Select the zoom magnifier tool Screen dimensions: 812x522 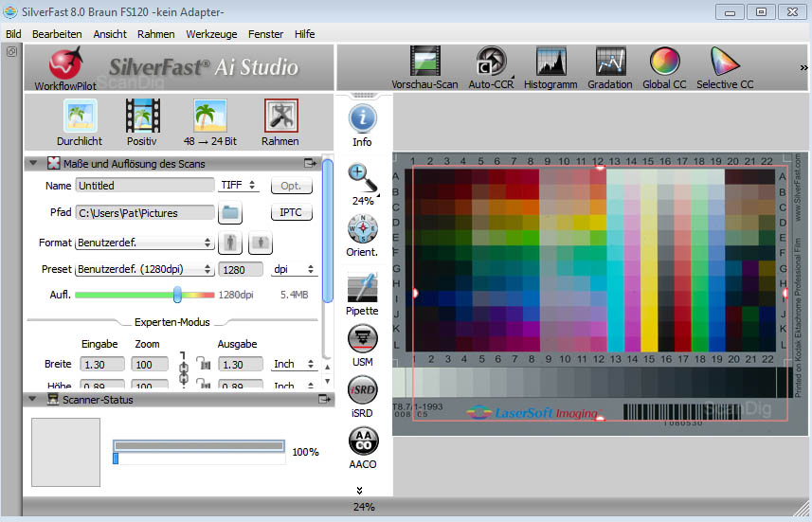coord(363,185)
